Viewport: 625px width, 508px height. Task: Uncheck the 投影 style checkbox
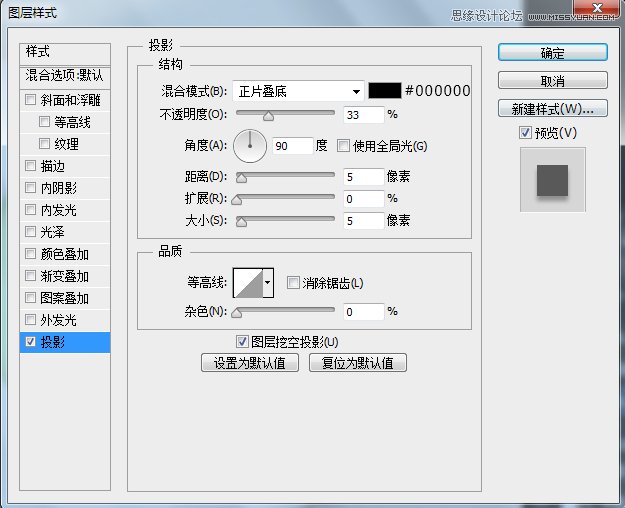click(31, 341)
